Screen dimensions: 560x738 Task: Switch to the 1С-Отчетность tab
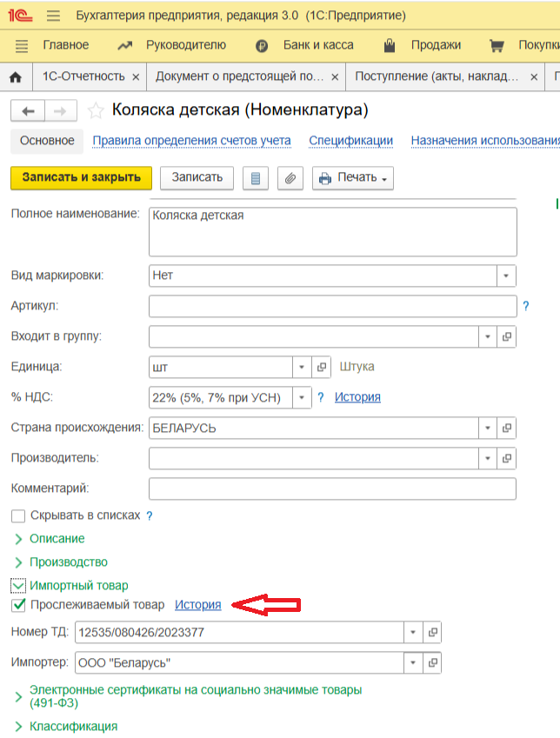coord(83,76)
